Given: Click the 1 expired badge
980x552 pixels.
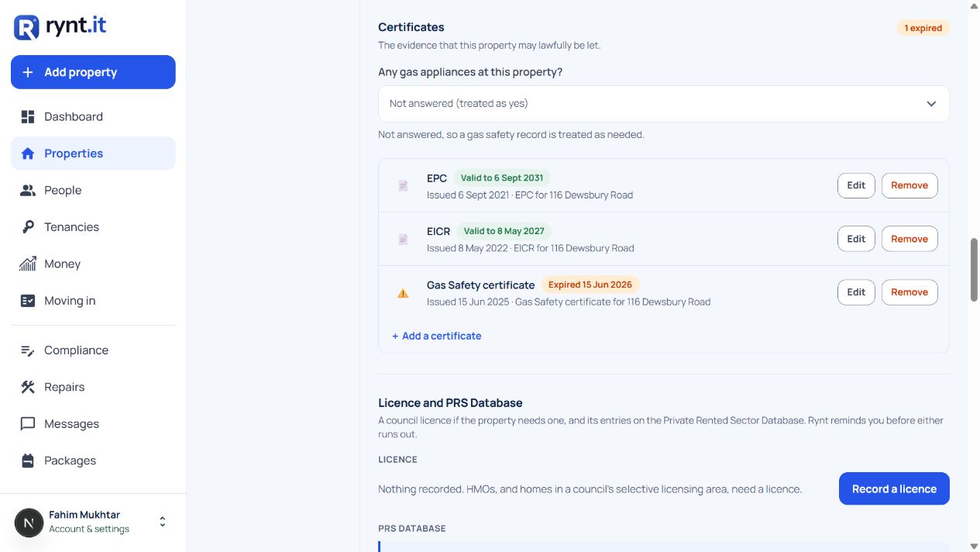Looking at the screenshot, I should [x=923, y=28].
